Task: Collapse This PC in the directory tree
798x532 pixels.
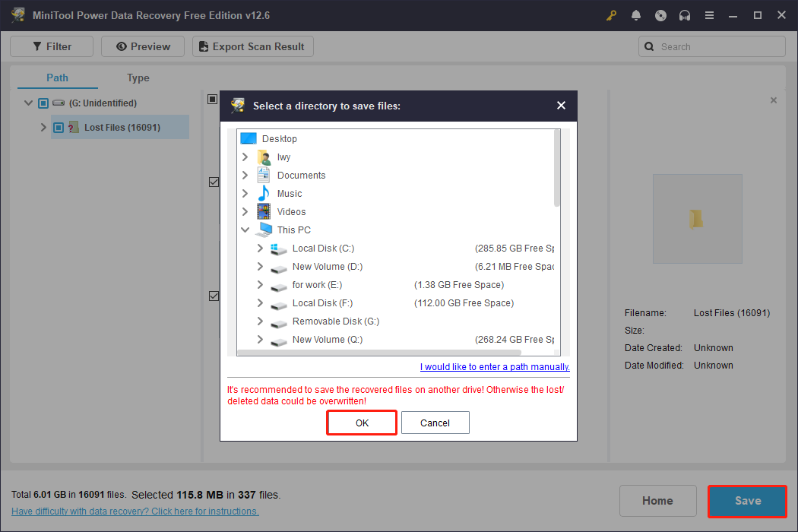Action: click(245, 230)
